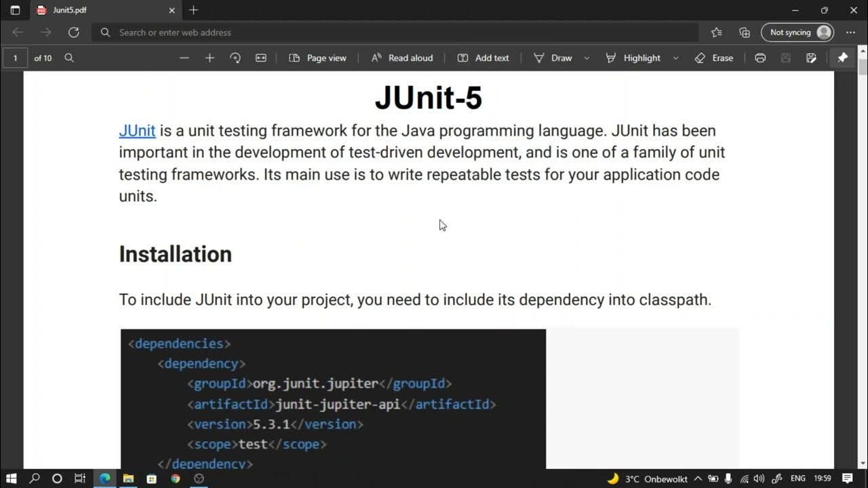Open Task View on the taskbar
This screenshot has width=868, height=488.
[79, 479]
